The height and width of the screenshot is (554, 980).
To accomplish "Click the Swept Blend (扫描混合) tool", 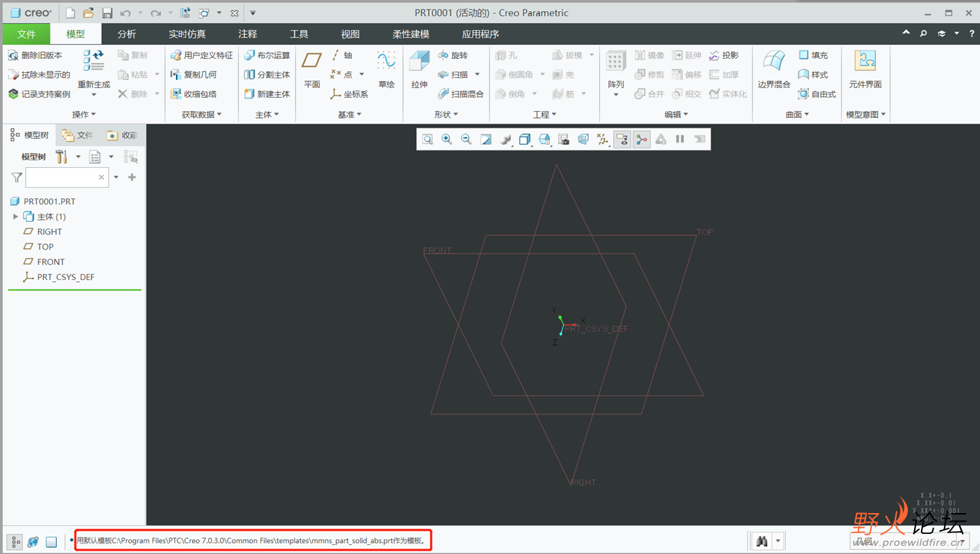I will (x=461, y=94).
